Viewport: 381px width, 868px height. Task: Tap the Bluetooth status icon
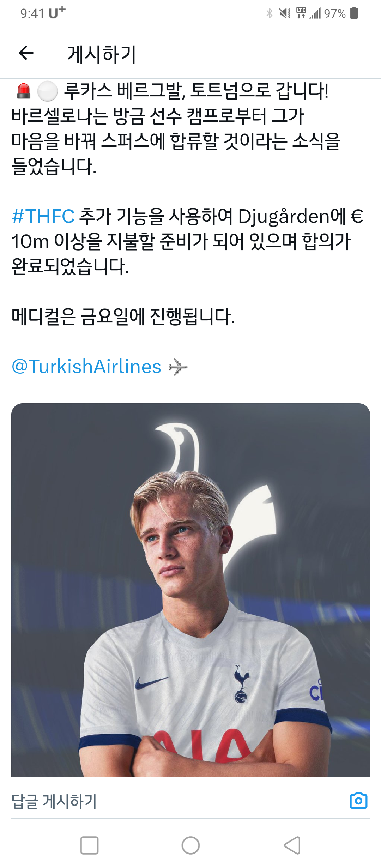[x=270, y=13]
